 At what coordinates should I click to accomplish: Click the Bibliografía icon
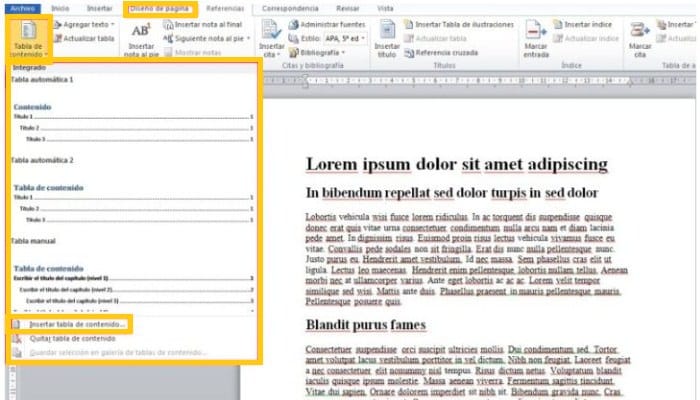coord(293,53)
